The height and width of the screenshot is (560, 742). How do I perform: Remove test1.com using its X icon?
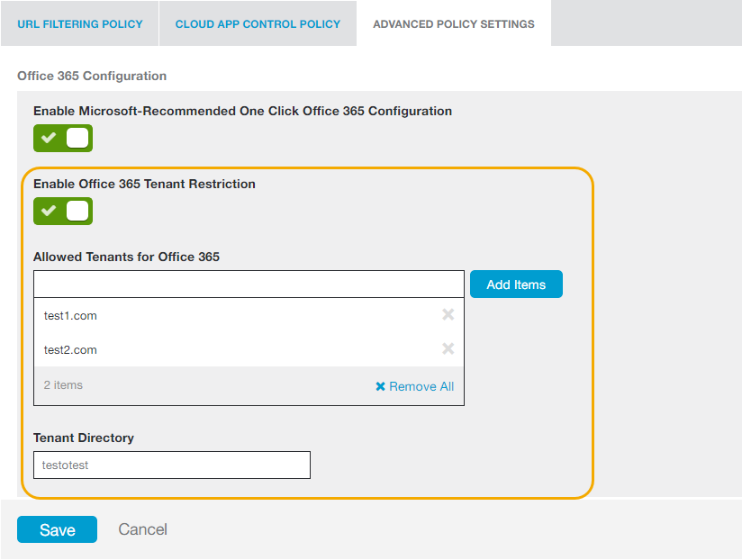(448, 314)
